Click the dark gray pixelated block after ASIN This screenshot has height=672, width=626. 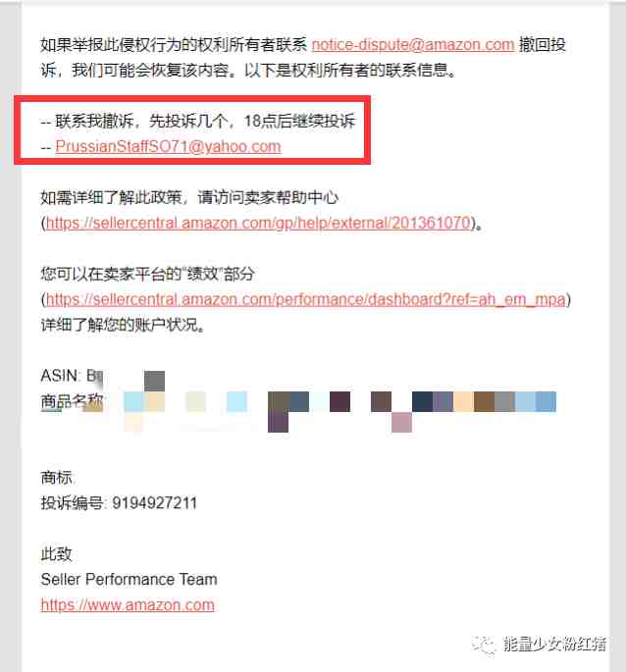pos(154,381)
